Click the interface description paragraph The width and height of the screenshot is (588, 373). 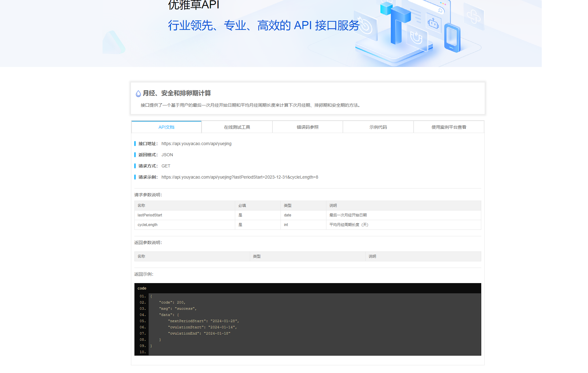(251, 105)
